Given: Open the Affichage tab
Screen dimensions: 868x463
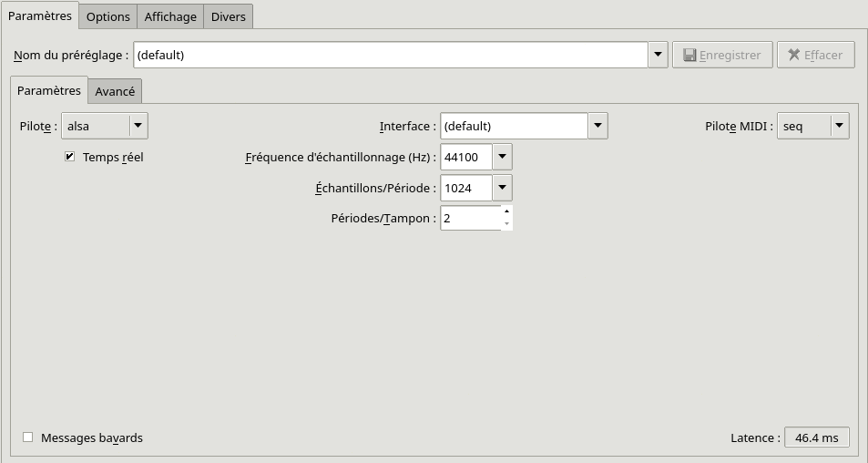Looking at the screenshot, I should [170, 16].
